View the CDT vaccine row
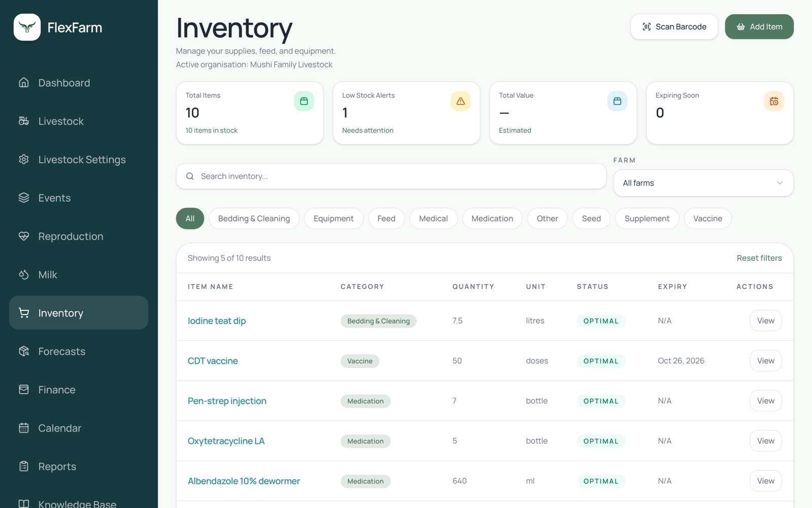Screen dimensions: 812x508 click(x=766, y=361)
